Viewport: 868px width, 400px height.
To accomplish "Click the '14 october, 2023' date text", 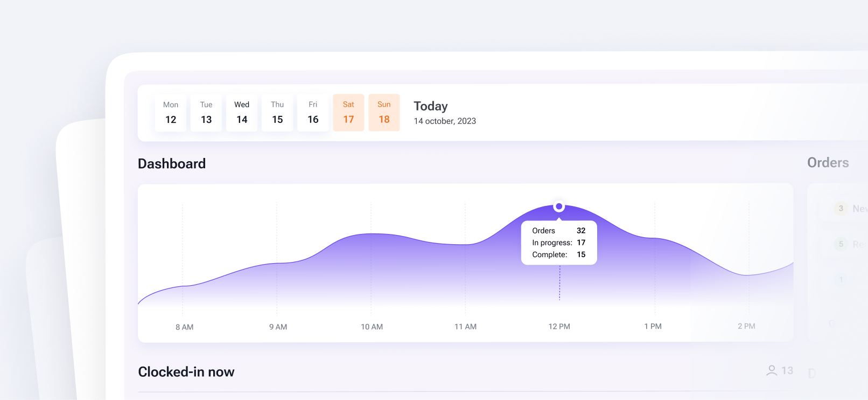I will (445, 121).
